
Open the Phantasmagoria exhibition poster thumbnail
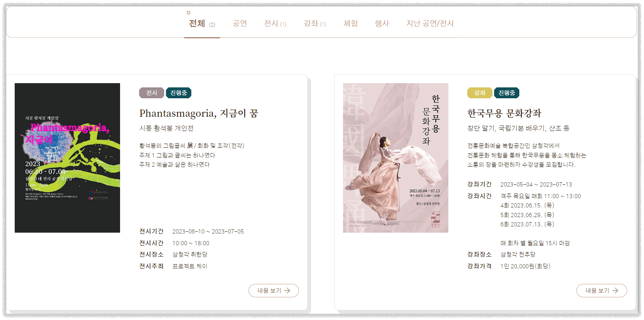pyautogui.click(x=67, y=158)
